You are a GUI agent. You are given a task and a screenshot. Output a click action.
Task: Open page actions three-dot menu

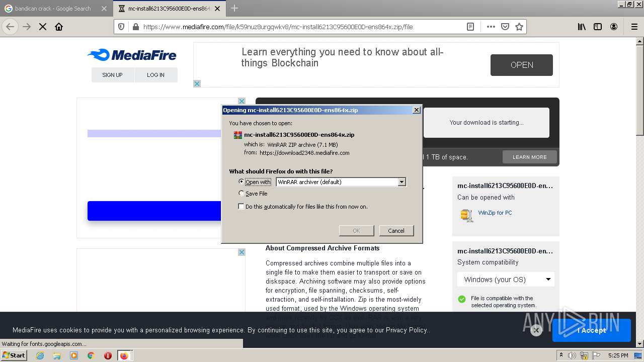491,27
